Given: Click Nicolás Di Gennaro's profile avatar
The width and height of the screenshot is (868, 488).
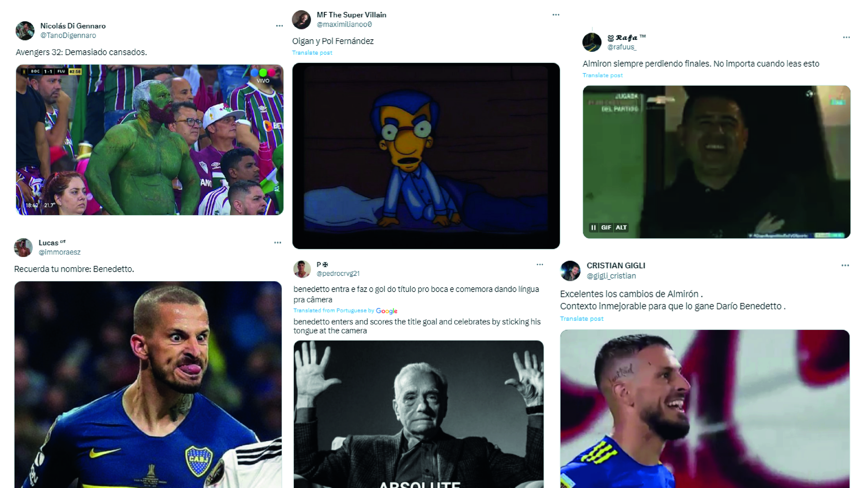Looking at the screenshot, I should coord(26,31).
